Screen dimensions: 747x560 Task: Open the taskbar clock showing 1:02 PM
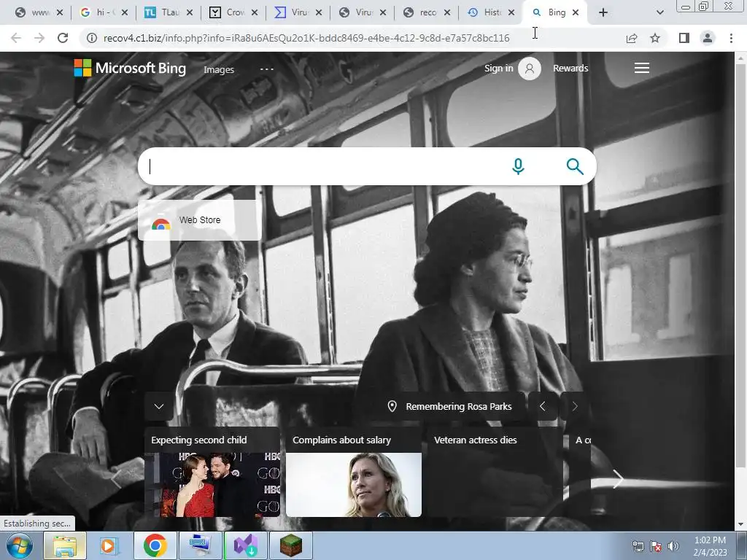click(x=710, y=546)
